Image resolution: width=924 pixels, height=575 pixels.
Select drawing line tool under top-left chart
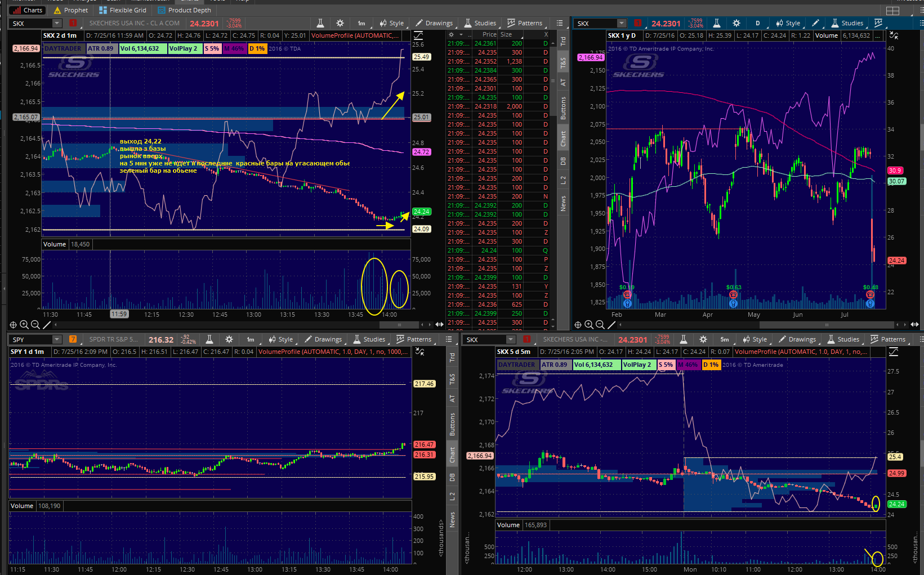point(47,325)
